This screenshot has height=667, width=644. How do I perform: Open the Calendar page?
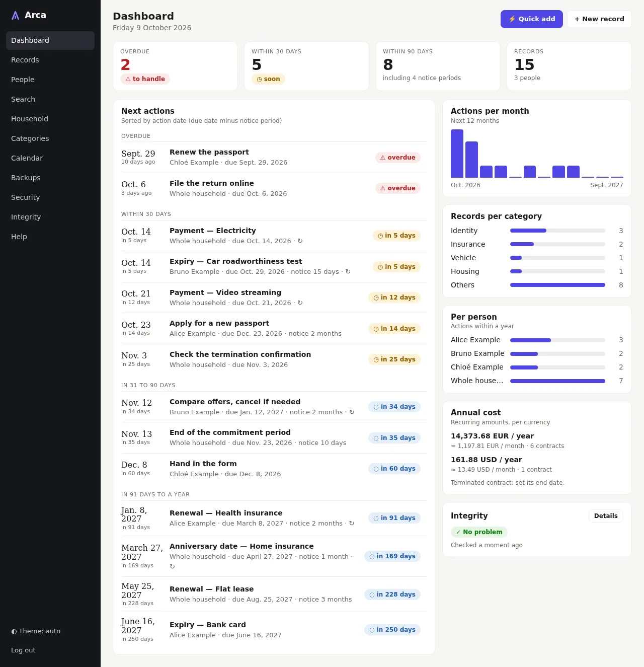pos(50,158)
